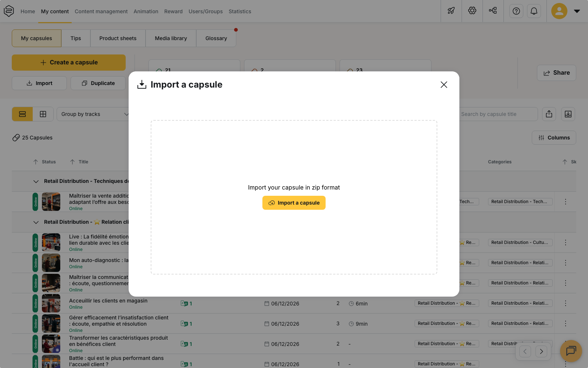Open the Columns settings button
Screen dimensions: 588x368
click(x=554, y=138)
